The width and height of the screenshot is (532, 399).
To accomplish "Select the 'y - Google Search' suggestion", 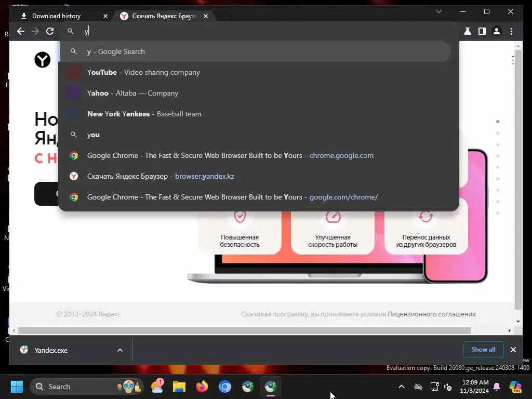I will [255, 51].
